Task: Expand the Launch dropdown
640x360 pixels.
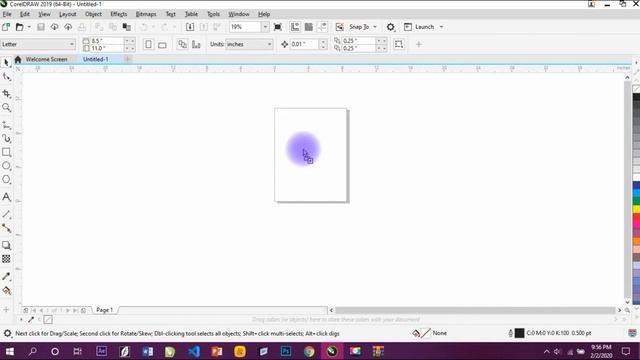Action: click(x=441, y=27)
